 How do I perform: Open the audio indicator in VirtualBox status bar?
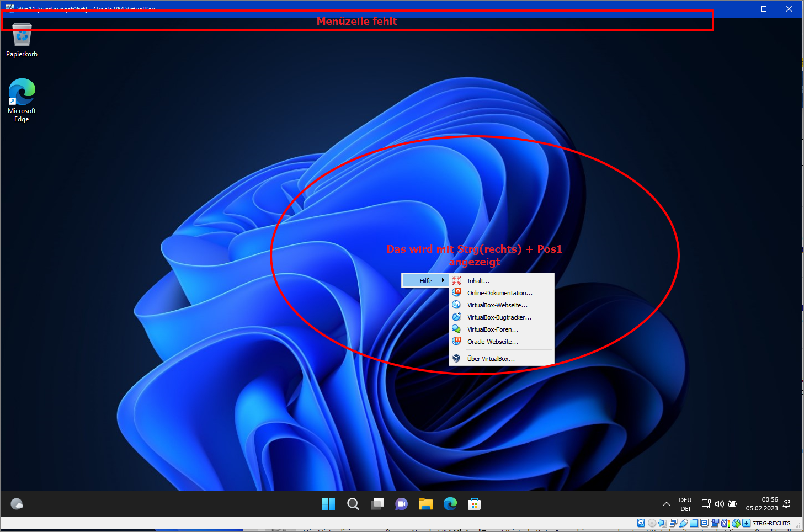(662, 523)
